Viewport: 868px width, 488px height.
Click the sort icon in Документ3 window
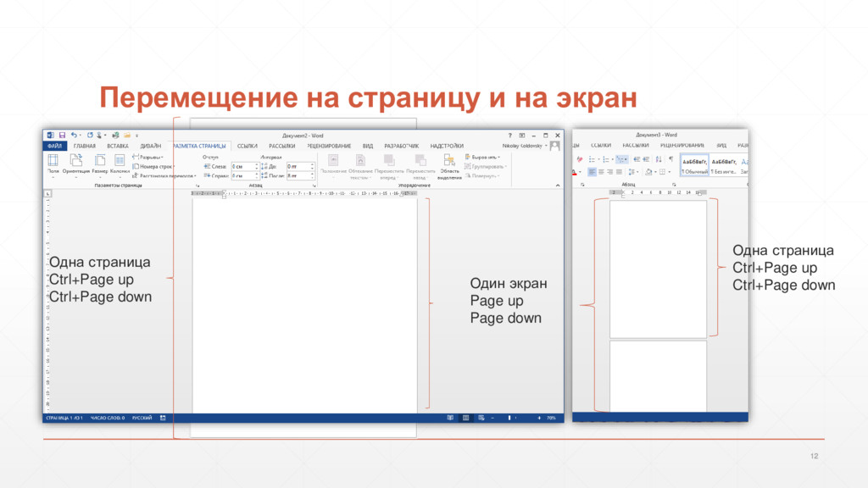pyautogui.click(x=658, y=159)
